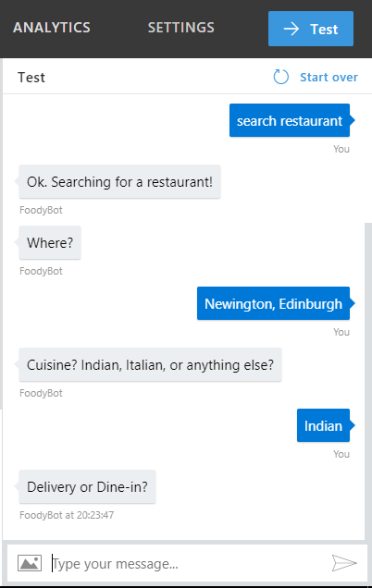The height and width of the screenshot is (588, 372).
Task: Select the 'Newington, Edinburgh' message bubble
Action: [x=273, y=303]
